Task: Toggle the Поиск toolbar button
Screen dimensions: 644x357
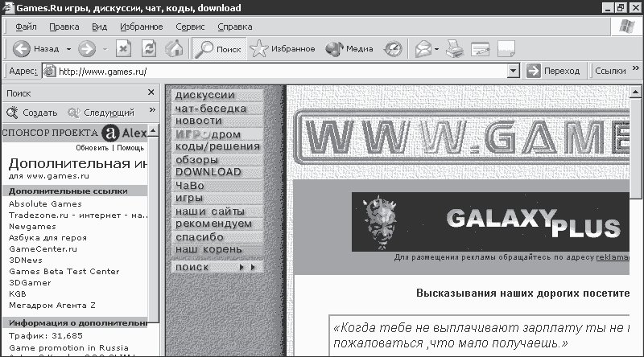Action: click(219, 49)
